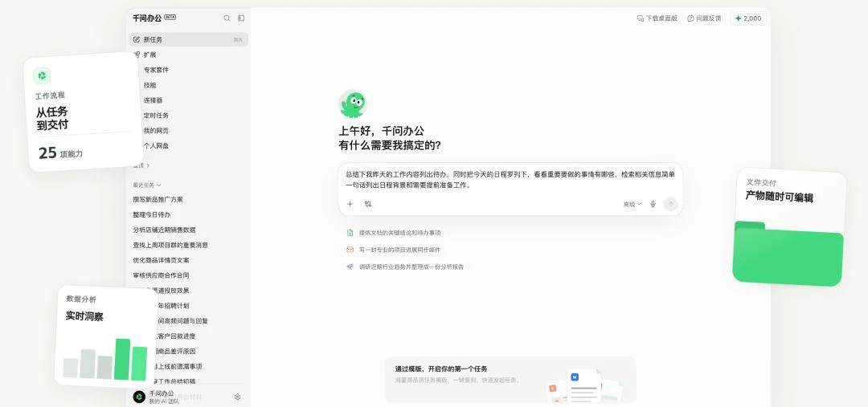Collapse sidebar using the panel toggle icon

[x=241, y=18]
